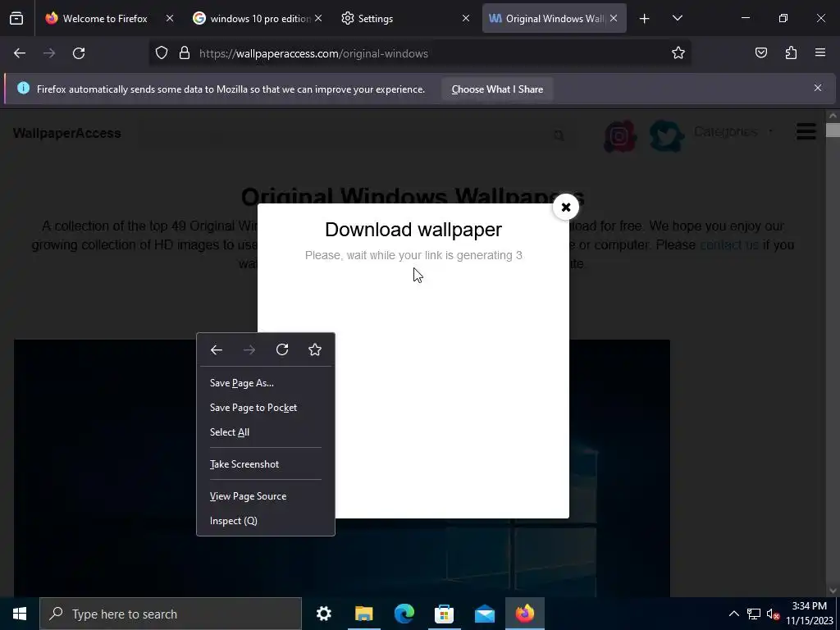Open File Explorer from taskbar

pyautogui.click(x=363, y=614)
